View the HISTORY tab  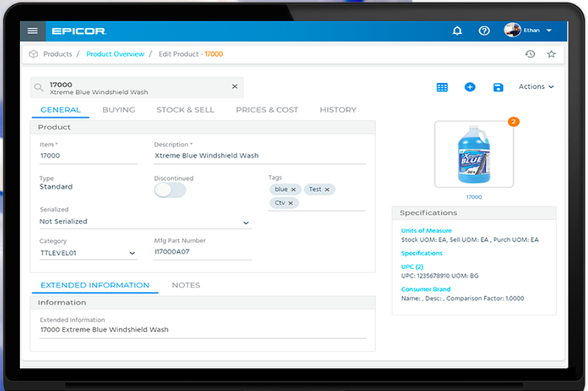click(338, 110)
